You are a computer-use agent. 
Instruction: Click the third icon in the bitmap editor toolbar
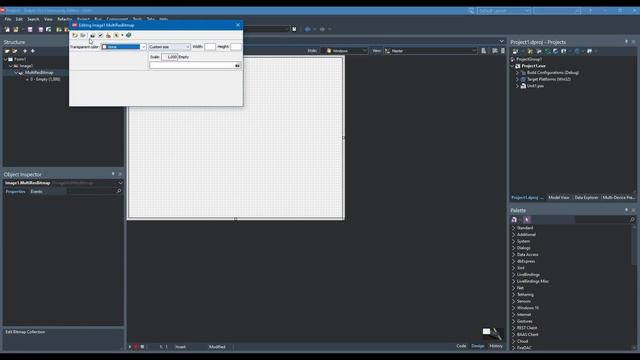[92, 36]
